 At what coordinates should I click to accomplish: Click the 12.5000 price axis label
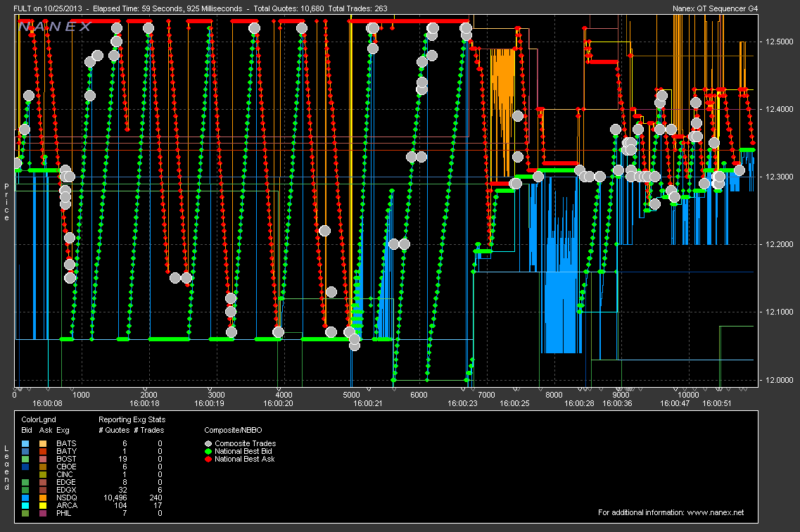(779, 42)
